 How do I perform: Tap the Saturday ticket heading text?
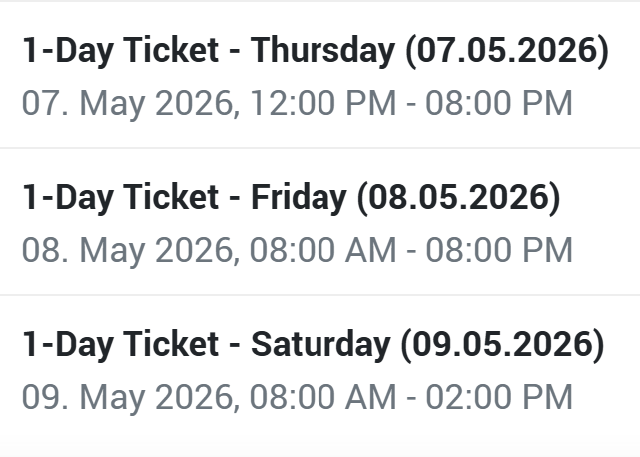tap(313, 345)
